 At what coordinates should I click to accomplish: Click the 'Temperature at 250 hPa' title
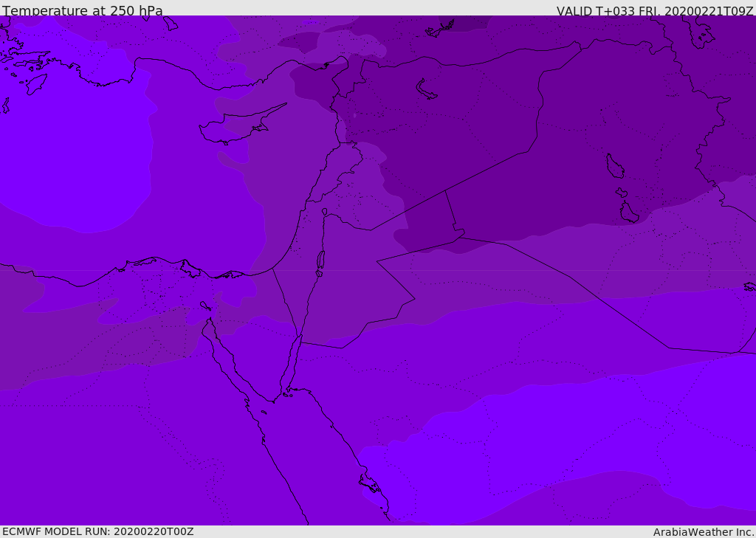coord(83,10)
